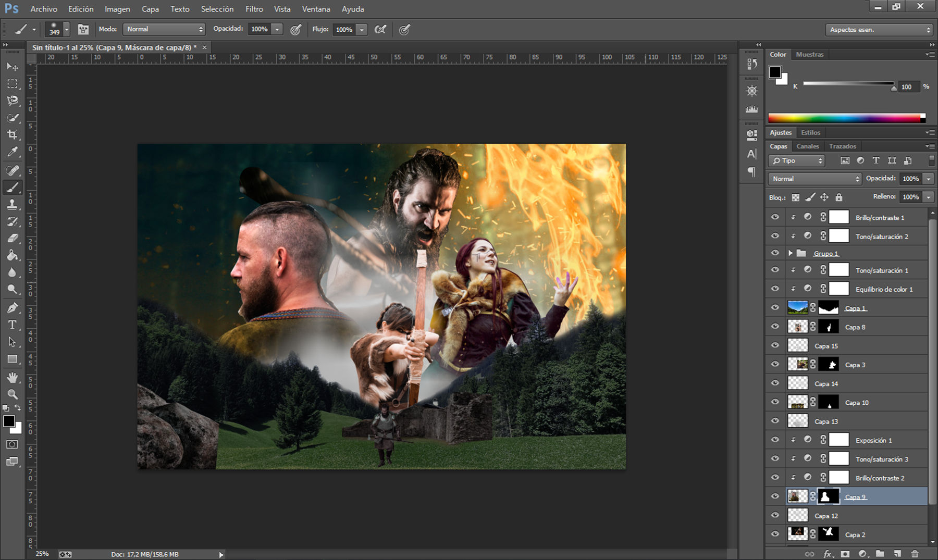Image resolution: width=938 pixels, height=560 pixels.
Task: Toggle visibility of Exposición 1
Action: point(775,440)
